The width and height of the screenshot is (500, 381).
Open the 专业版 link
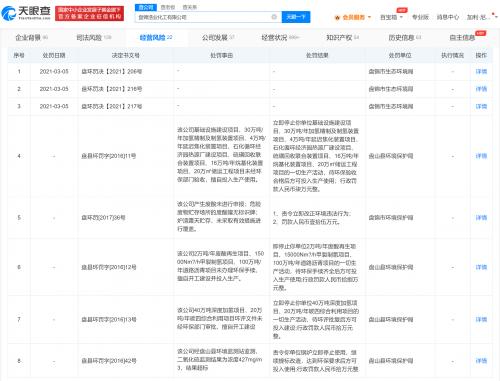pyautogui.click(x=420, y=17)
